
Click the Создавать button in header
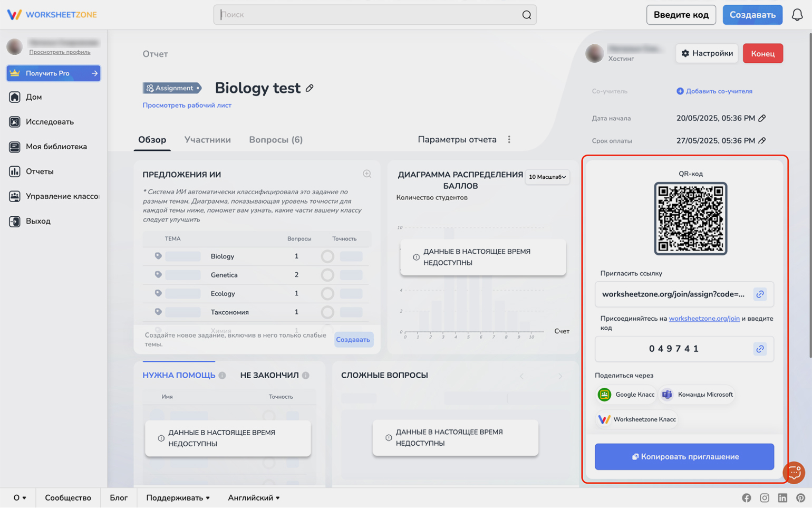click(752, 15)
